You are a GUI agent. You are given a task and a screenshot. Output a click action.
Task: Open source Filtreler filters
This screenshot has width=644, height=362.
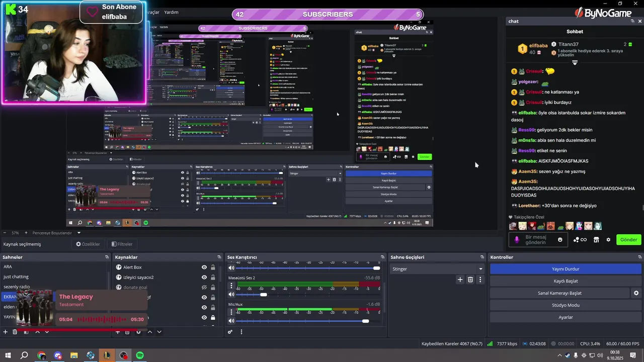click(122, 244)
